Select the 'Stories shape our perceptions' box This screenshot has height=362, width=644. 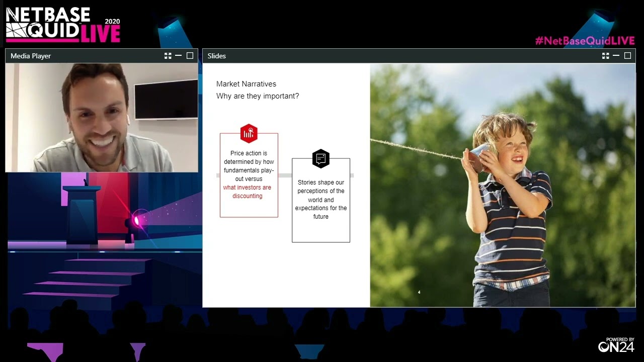point(321,200)
